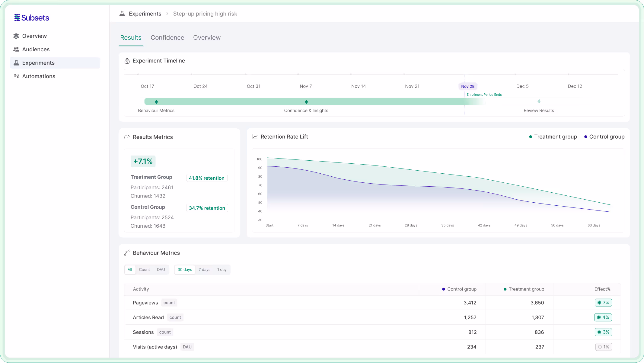
Task: Click the Retention Rate Lift chart icon
Action: coord(255,137)
